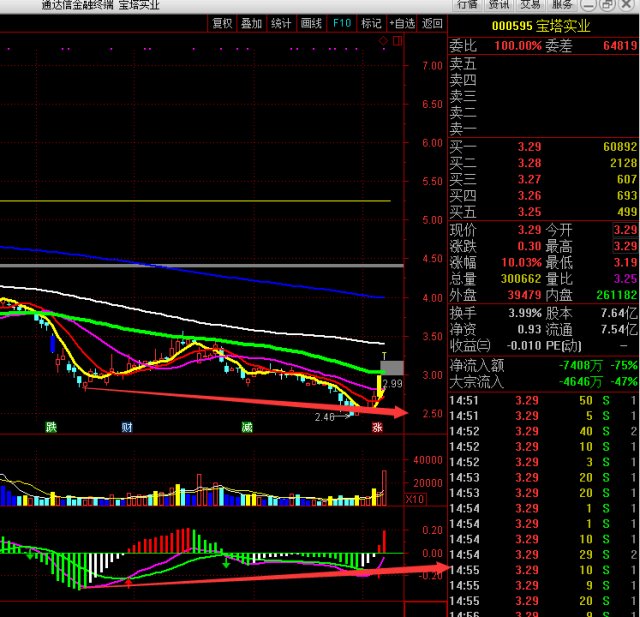
Task: Click the 委比 100.00% value
Action: click(x=518, y=46)
